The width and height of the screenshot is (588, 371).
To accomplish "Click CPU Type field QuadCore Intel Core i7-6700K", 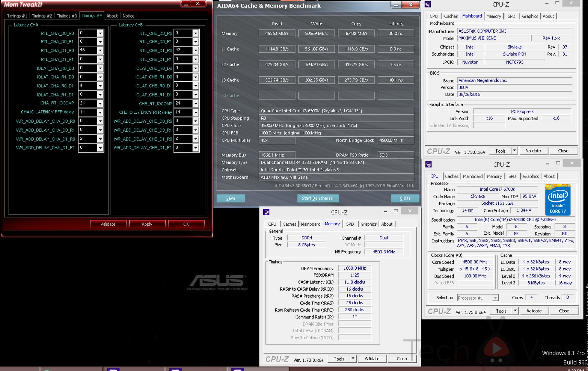I will [x=336, y=111].
